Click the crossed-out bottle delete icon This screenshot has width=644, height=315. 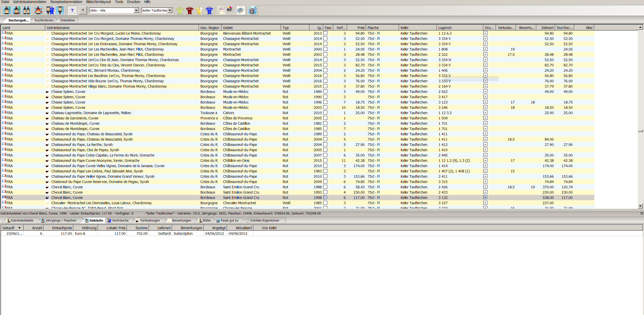[38, 10]
